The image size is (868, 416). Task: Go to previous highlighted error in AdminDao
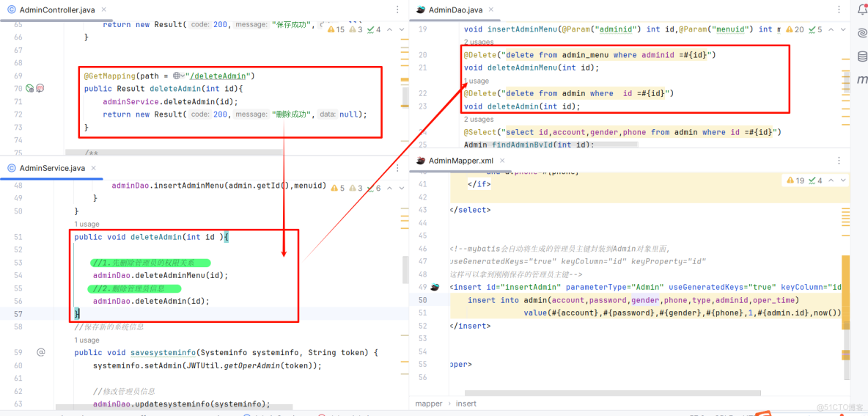(x=831, y=29)
